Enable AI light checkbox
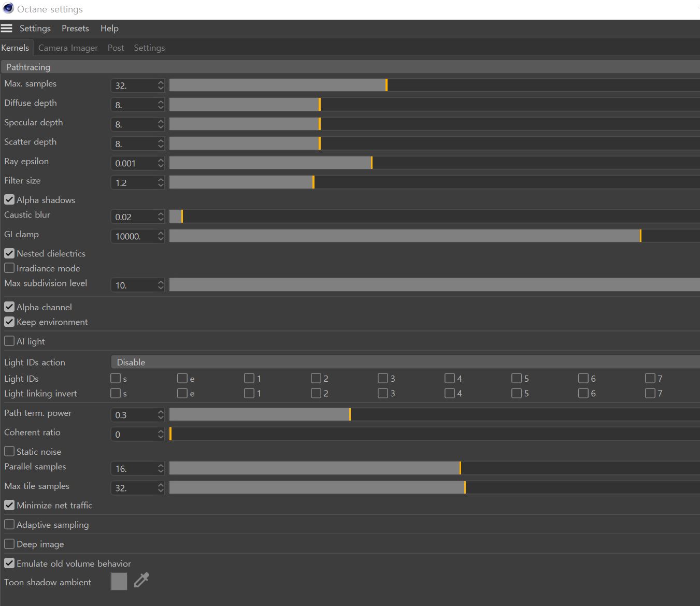 coord(9,341)
